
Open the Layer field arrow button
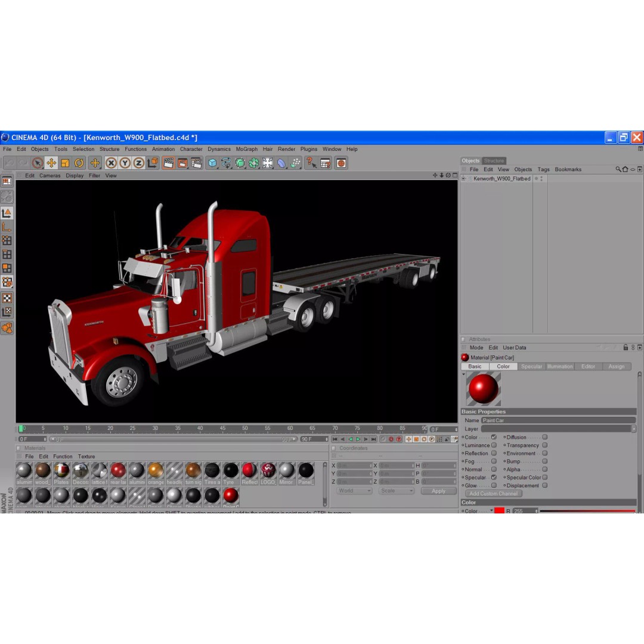(x=634, y=429)
